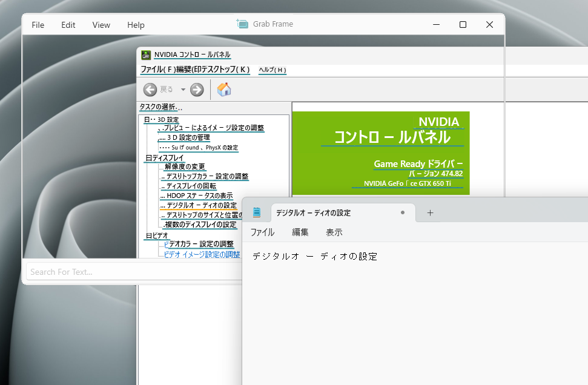Image resolution: width=588 pixels, height=385 pixels.
Task: Maximize the Grab Frame window
Action: coord(463,25)
